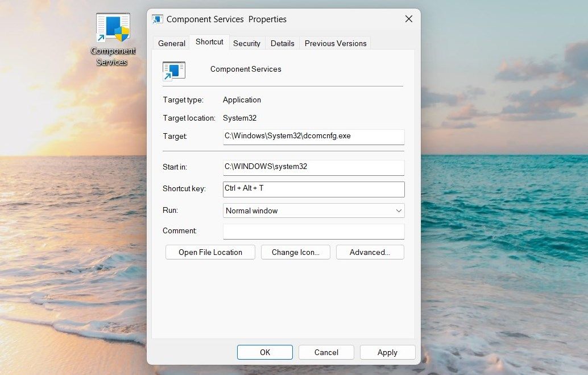The width and height of the screenshot is (588, 375).
Task: Click the Run label
Action: tap(170, 210)
